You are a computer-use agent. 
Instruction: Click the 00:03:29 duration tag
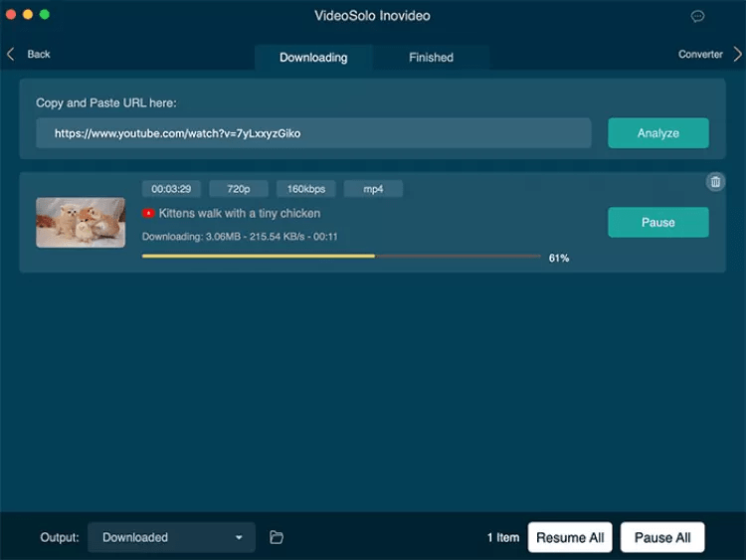(x=171, y=189)
